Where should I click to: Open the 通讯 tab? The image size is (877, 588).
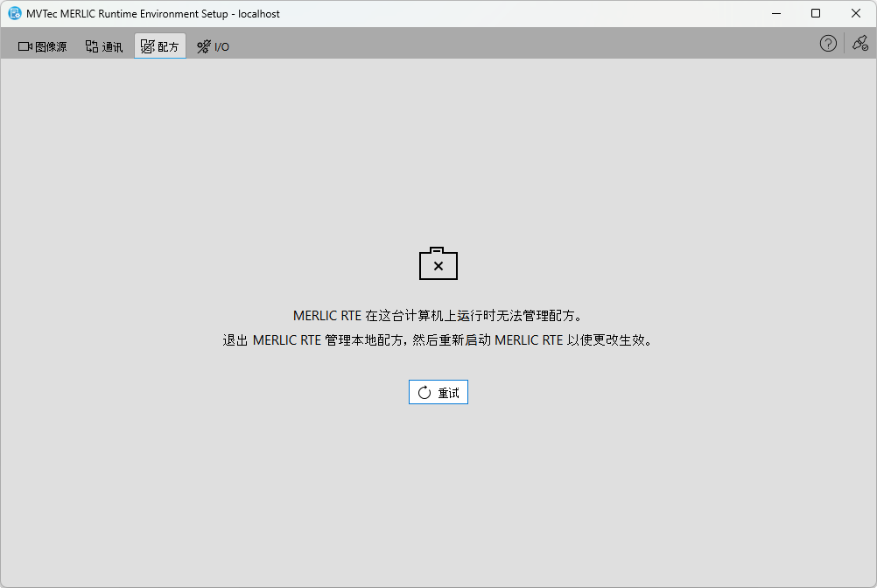(104, 45)
